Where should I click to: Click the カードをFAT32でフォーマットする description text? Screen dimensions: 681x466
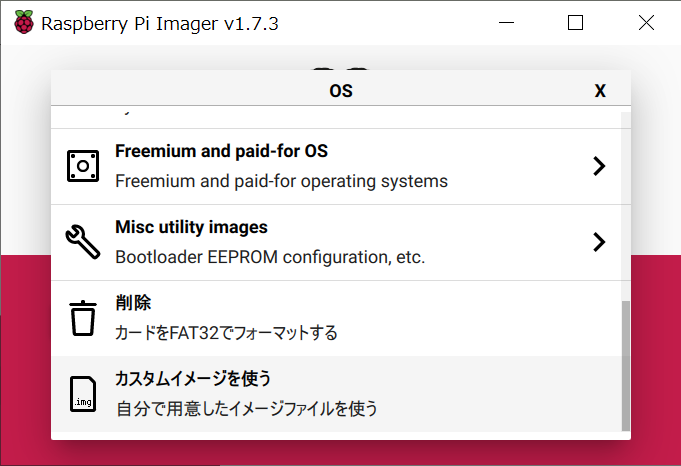click(226, 333)
